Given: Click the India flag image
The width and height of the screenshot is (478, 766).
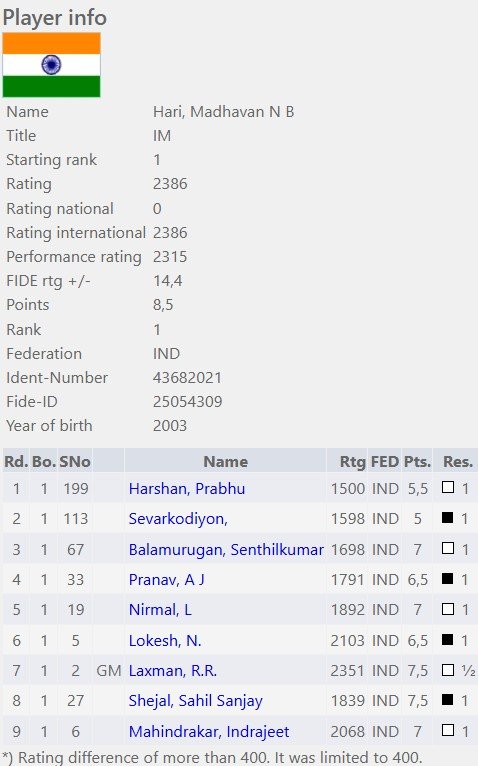Looking at the screenshot, I should click(51, 65).
